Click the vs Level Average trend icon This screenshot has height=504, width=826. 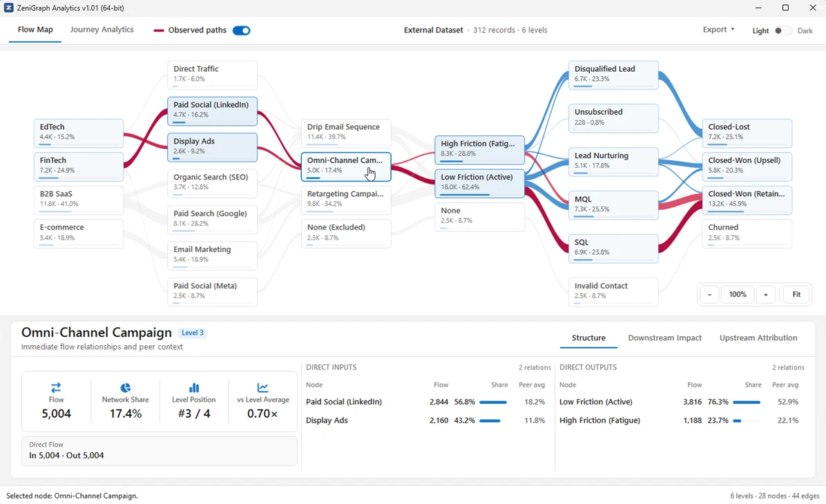[x=263, y=387]
